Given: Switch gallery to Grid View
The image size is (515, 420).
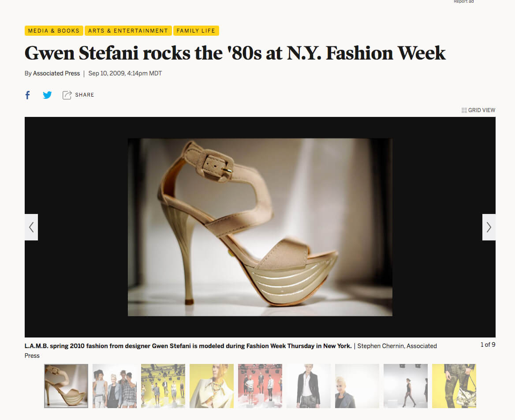Looking at the screenshot, I should tap(478, 110).
